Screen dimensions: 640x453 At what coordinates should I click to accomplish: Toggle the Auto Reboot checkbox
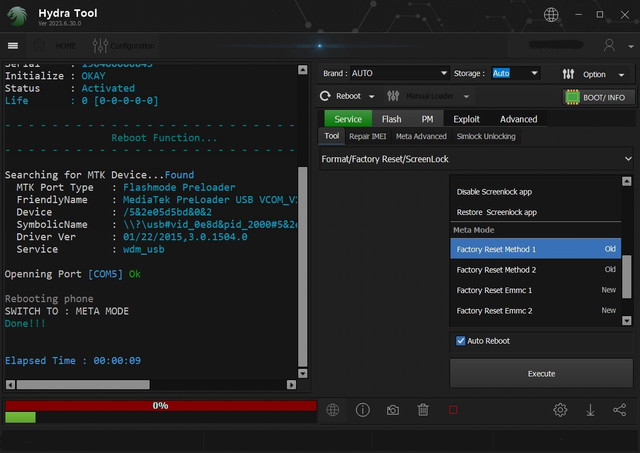(460, 341)
